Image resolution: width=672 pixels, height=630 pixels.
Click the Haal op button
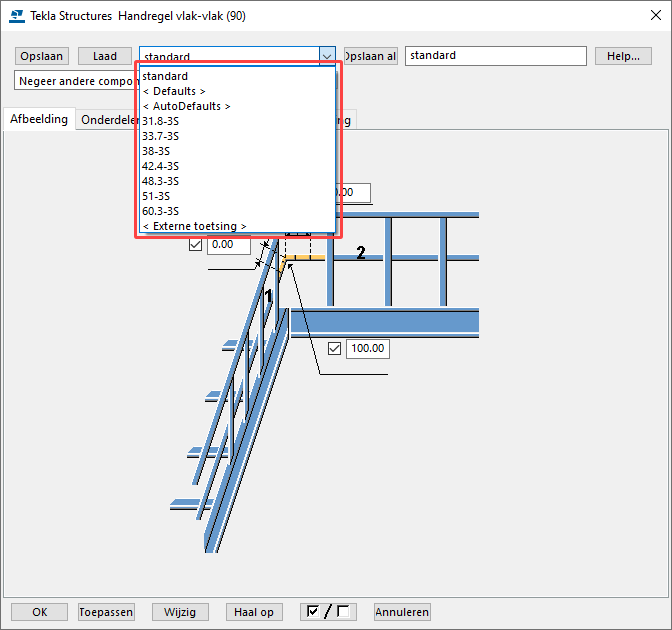pyautogui.click(x=254, y=612)
